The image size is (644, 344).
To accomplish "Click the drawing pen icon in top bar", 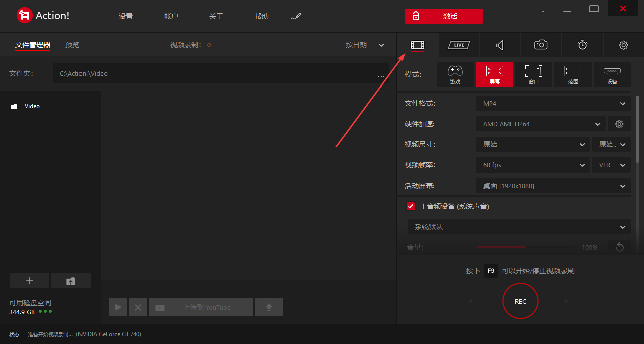I will click(x=296, y=16).
